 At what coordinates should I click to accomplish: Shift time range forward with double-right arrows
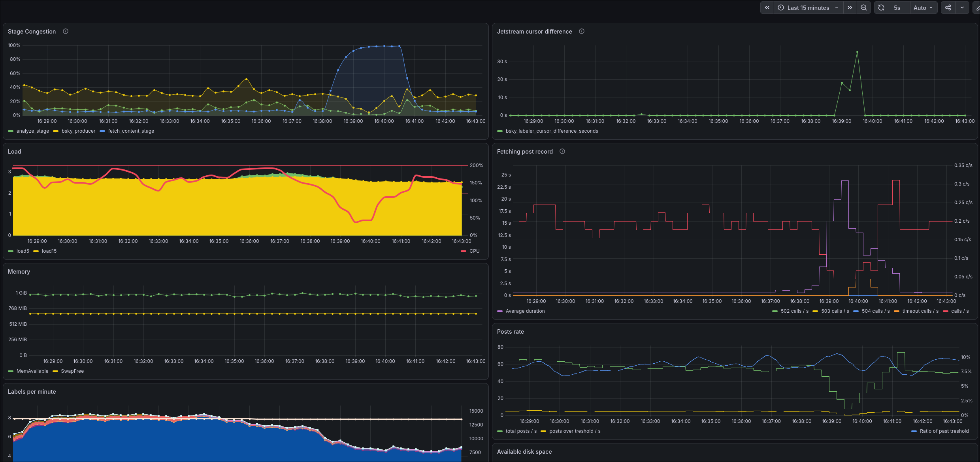[850, 8]
